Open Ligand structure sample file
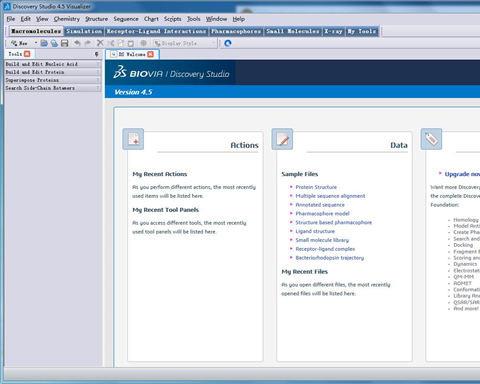This screenshot has height=384, width=480. 315,231
